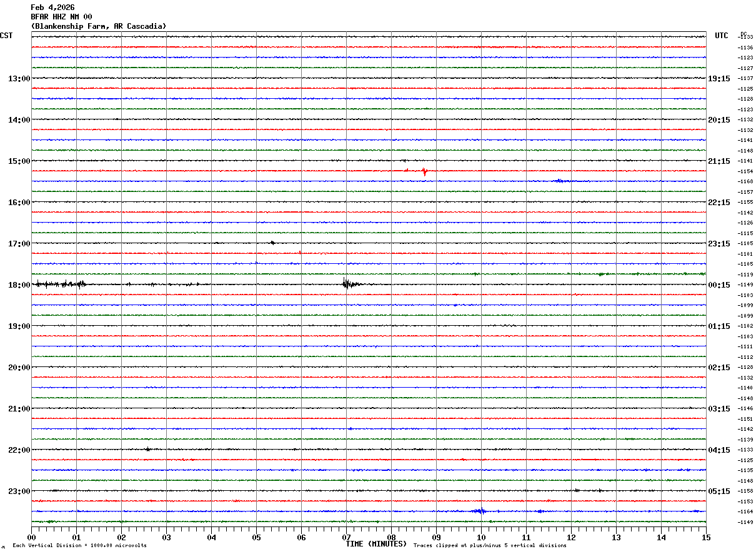Click the small black blip on the 17:00 trace
Image resolution: width=756 pixels, height=554 pixels.
(x=272, y=243)
